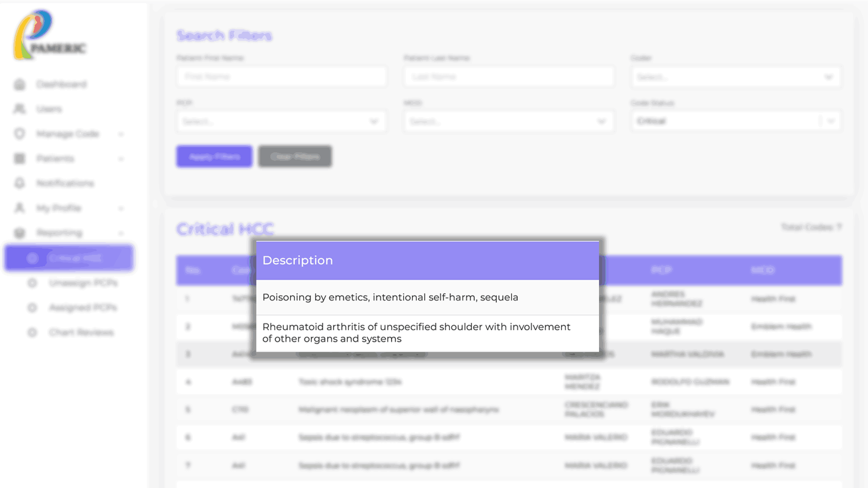Screen dimensions: 868x488
Task: Open the Critical HCC menu item
Action: coord(69,258)
